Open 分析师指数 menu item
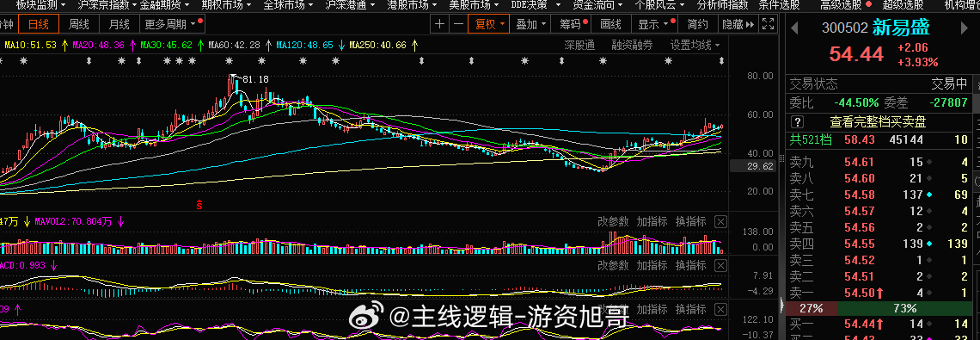Viewport: 980px width, 340px height. (722, 5)
